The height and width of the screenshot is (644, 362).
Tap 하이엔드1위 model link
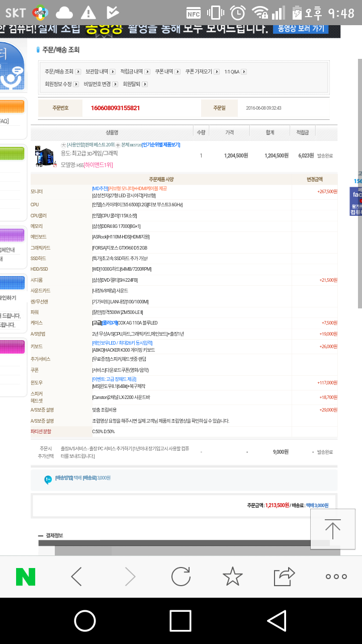pos(99,165)
